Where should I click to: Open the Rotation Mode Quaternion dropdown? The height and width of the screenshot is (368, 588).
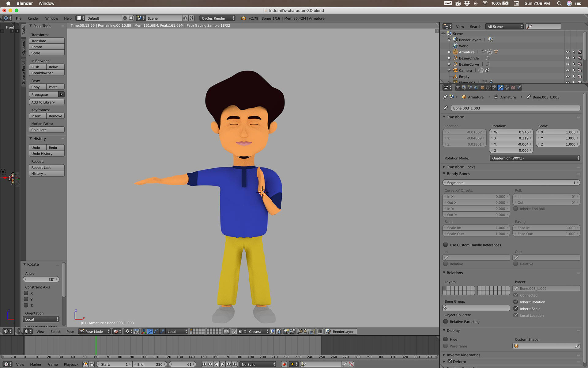point(535,158)
